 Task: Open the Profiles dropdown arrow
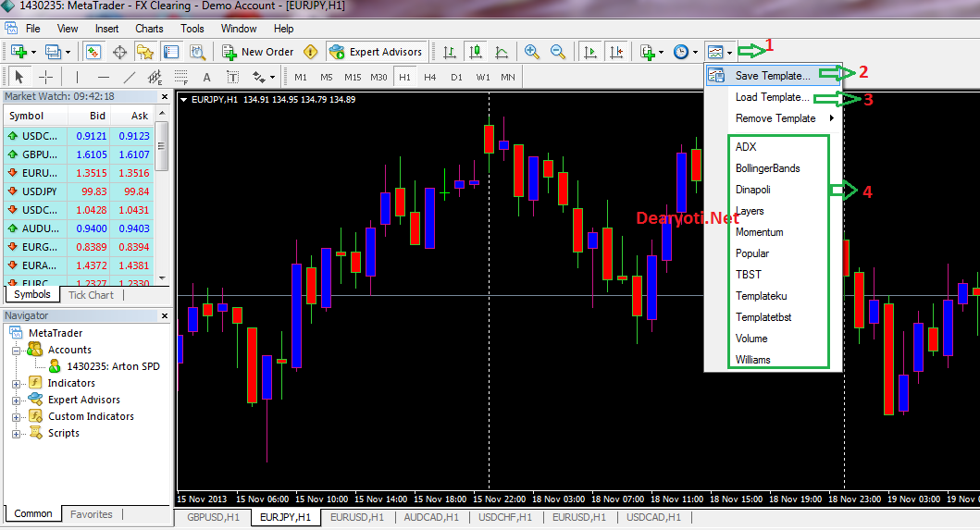pyautogui.click(x=68, y=53)
